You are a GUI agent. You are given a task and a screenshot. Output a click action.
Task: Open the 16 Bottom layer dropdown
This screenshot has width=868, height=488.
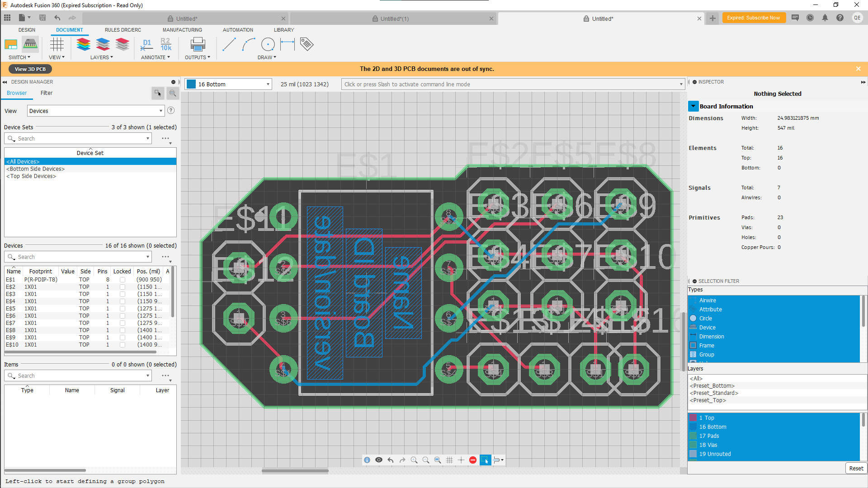(x=267, y=84)
